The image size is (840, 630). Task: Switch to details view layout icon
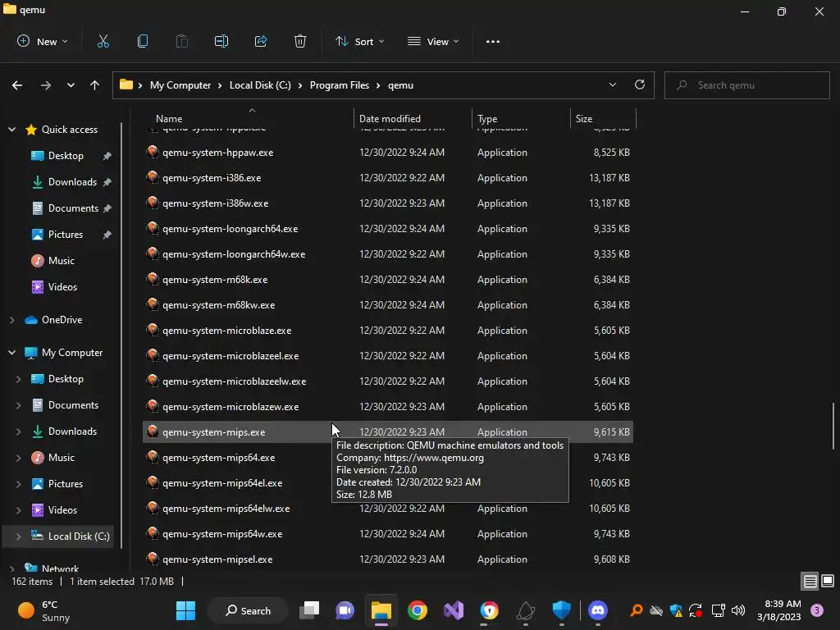pos(810,582)
